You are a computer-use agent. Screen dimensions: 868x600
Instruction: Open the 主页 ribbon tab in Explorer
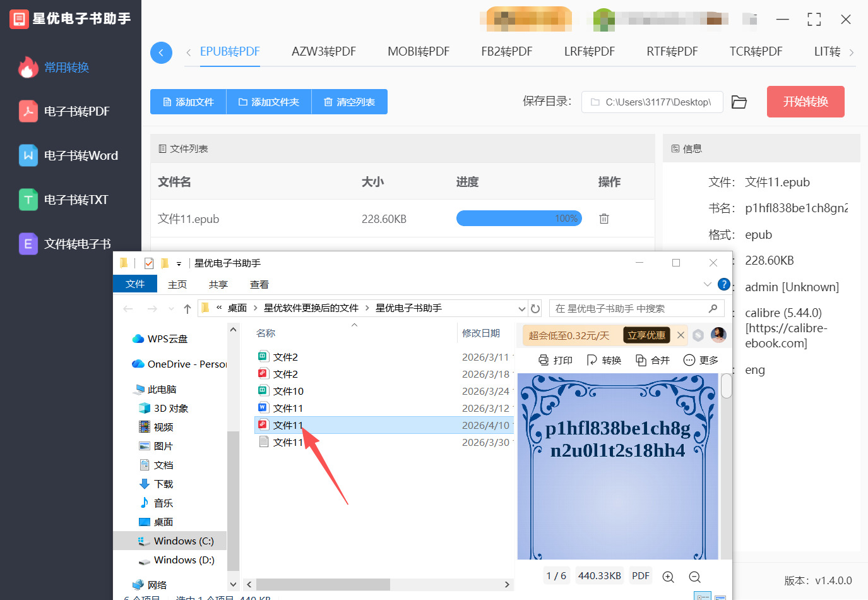coord(177,285)
